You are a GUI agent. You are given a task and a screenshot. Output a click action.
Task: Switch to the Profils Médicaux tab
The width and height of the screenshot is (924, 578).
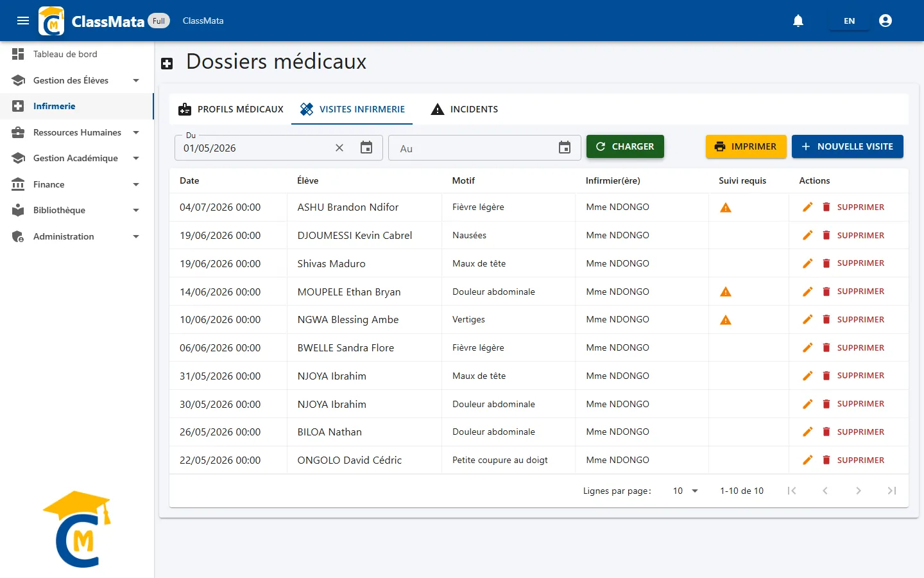(x=231, y=109)
